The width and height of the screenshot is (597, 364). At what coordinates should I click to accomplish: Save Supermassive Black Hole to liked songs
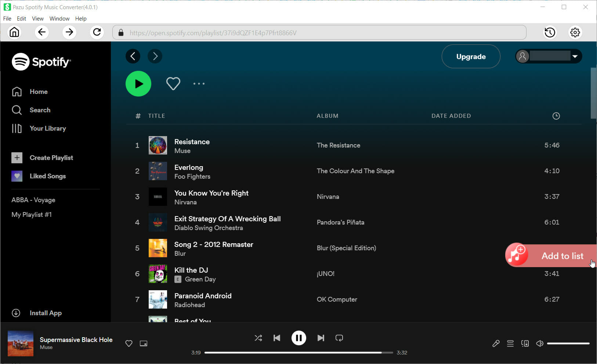(x=129, y=343)
